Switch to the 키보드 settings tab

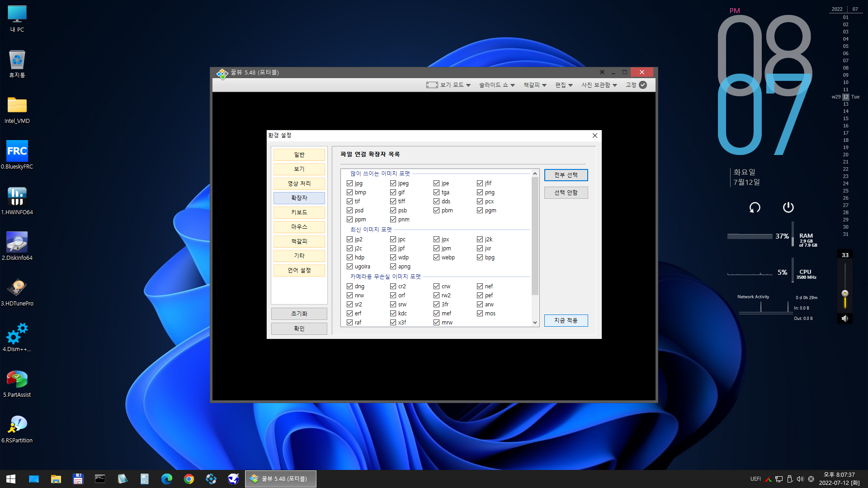click(299, 212)
